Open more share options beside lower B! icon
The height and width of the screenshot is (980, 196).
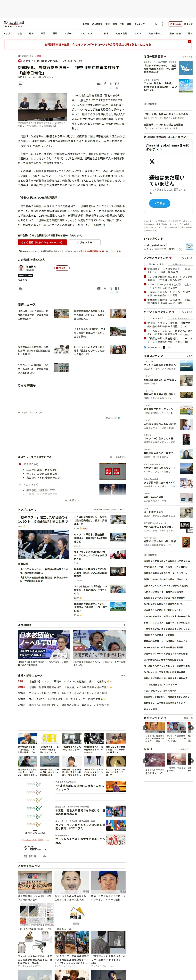[123, 288]
